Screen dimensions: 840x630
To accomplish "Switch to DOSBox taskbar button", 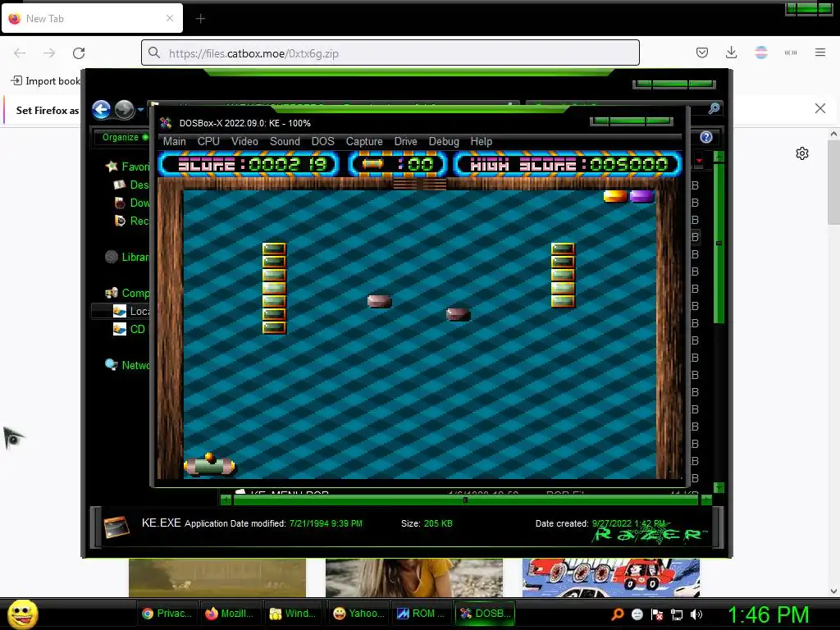I will click(485, 614).
